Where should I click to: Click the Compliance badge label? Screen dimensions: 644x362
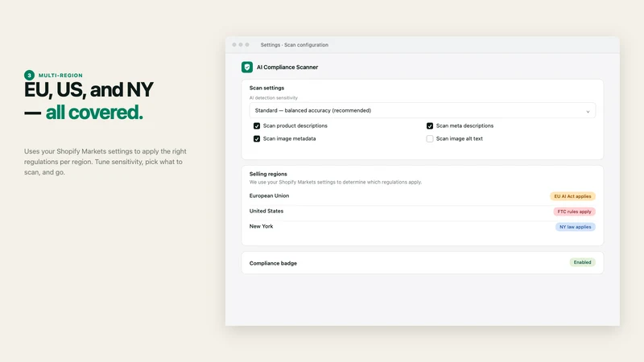(273, 263)
